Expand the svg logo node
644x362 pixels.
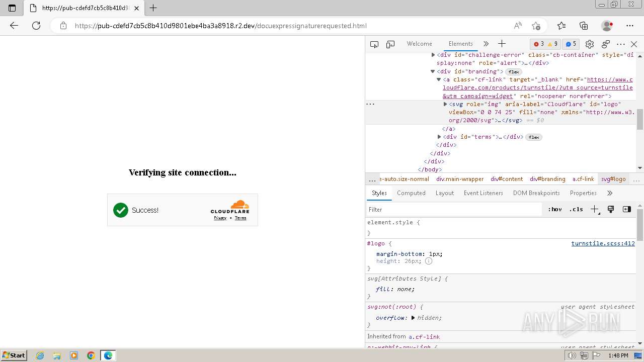[445, 104]
